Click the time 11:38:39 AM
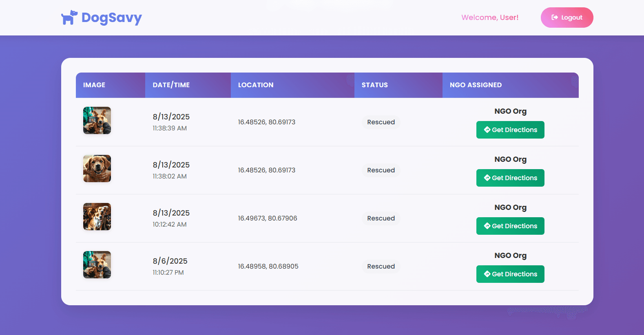 170,128
